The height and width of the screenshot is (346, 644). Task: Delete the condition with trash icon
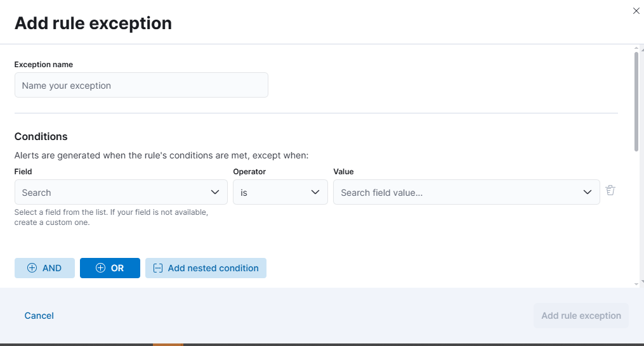point(610,190)
